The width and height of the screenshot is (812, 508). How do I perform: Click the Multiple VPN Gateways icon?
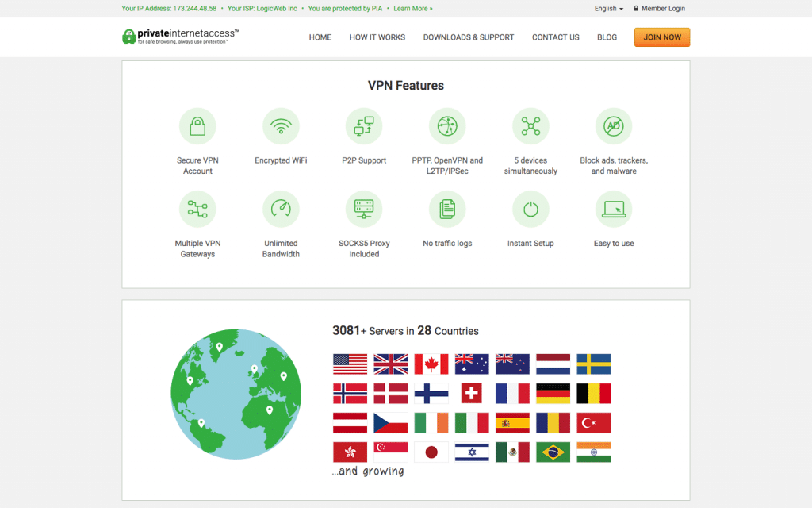tap(197, 209)
